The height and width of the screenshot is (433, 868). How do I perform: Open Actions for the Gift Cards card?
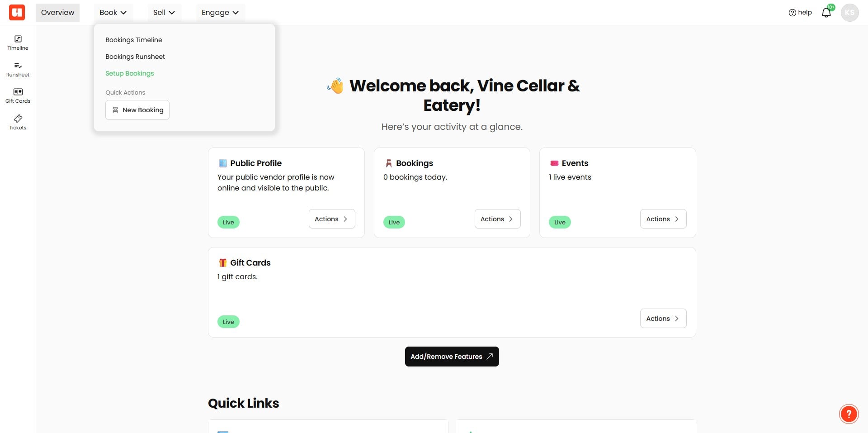663,319
